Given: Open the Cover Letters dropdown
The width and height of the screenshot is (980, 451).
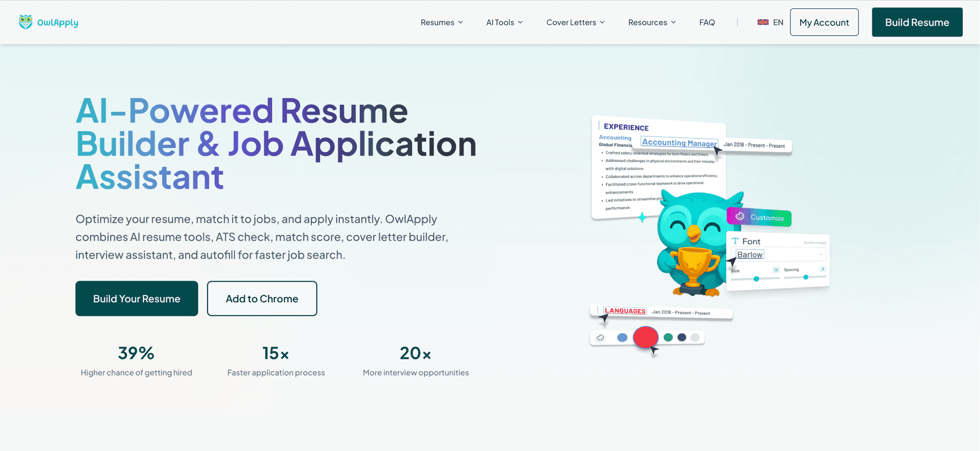Looking at the screenshot, I should 576,22.
